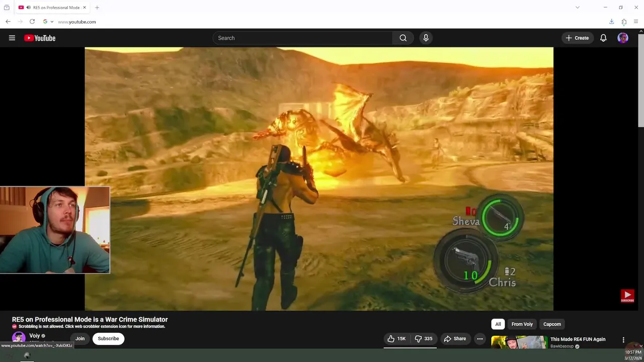Open the taskbar clock showing 10:57 PM
Image resolution: width=644 pixels, height=362 pixels.
(x=632, y=355)
